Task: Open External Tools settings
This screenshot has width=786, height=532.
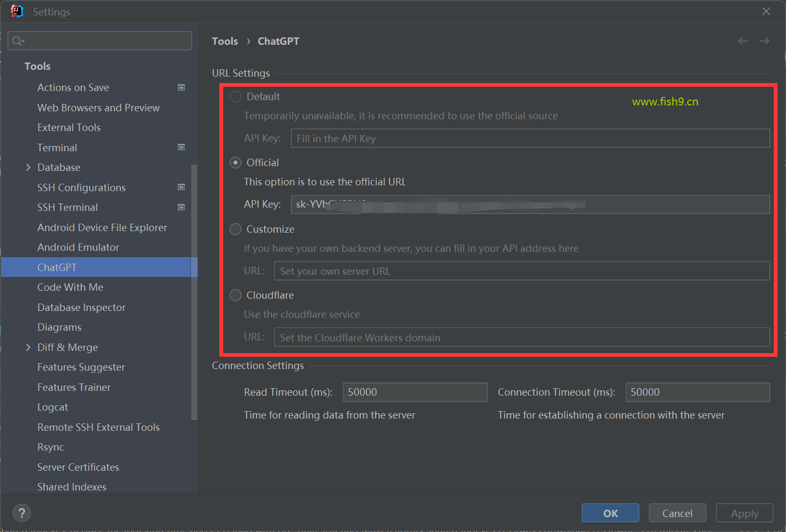Action: (x=69, y=127)
